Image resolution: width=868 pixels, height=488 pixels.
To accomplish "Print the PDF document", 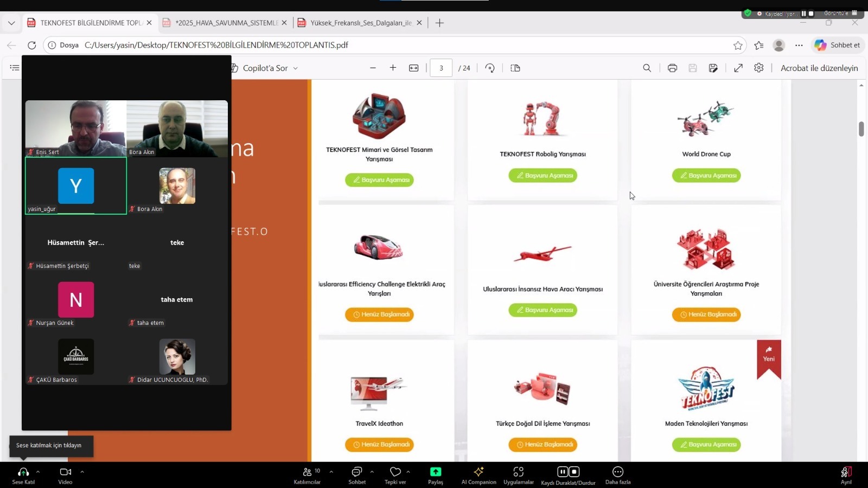I will pyautogui.click(x=672, y=68).
